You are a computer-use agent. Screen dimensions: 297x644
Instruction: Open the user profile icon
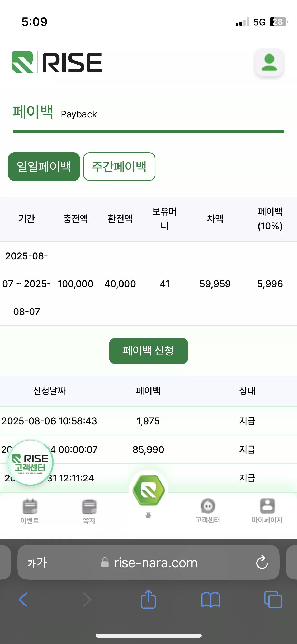(x=269, y=63)
